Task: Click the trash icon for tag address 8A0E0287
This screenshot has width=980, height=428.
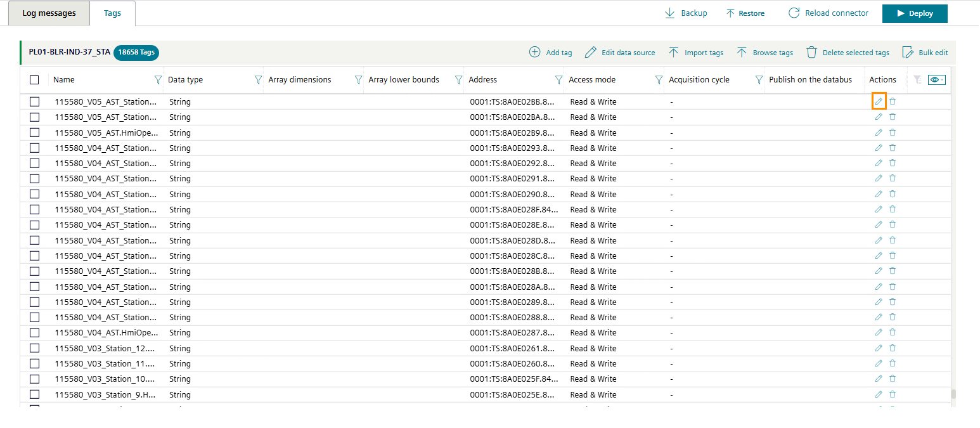Action: pyautogui.click(x=893, y=332)
